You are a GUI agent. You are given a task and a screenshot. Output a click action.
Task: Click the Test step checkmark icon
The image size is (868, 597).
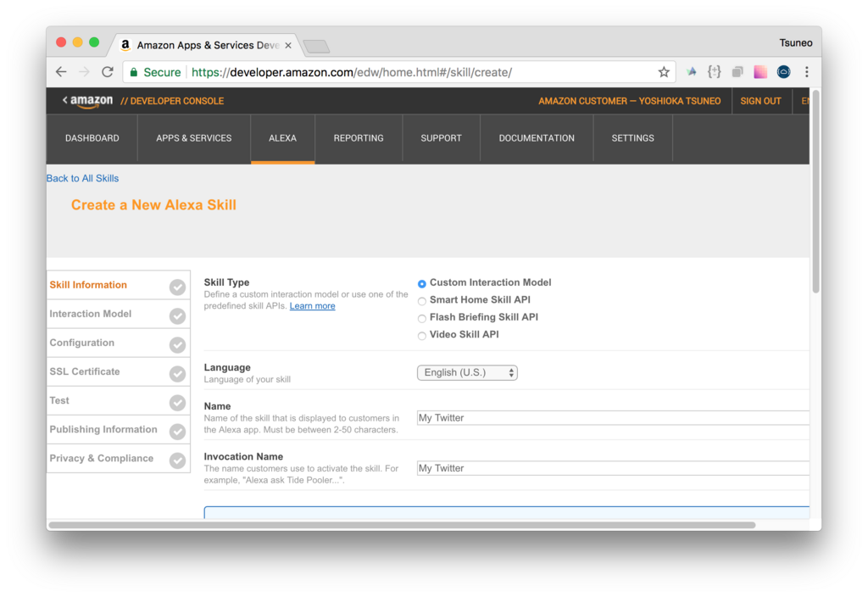pyautogui.click(x=177, y=403)
